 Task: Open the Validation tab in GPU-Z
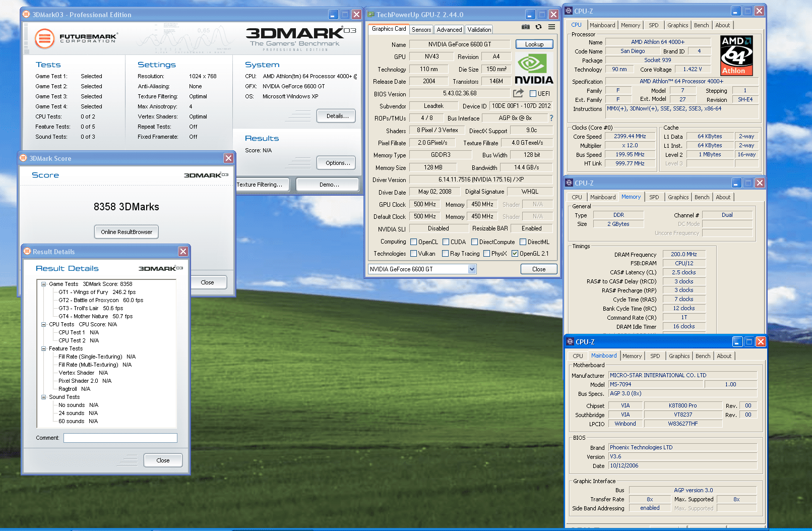click(479, 30)
